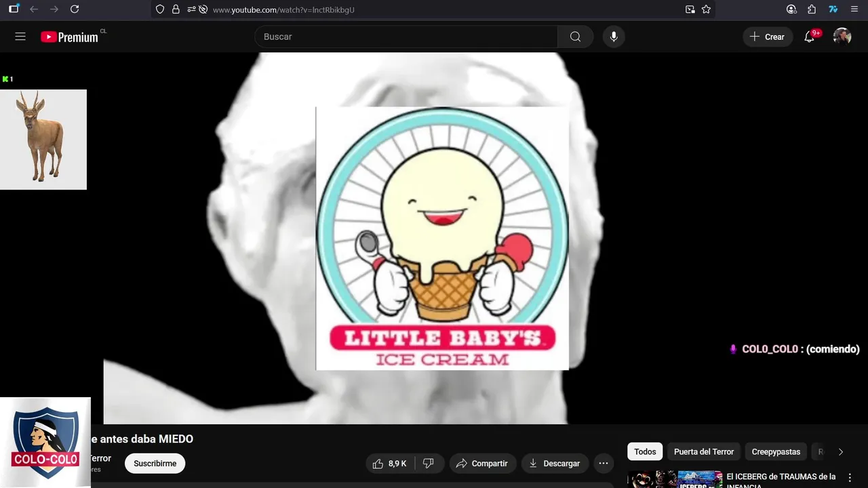Open options for ICEBERG de TRAUMAS video

pos(850,478)
